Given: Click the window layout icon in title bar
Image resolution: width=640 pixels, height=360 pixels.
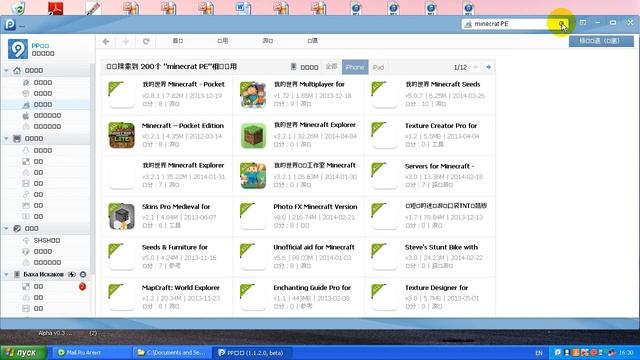Looking at the screenshot, I should coord(583,23).
